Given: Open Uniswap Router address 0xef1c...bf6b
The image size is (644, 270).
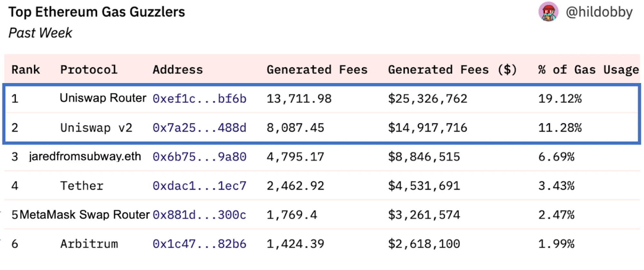Looking at the screenshot, I should [x=199, y=99].
